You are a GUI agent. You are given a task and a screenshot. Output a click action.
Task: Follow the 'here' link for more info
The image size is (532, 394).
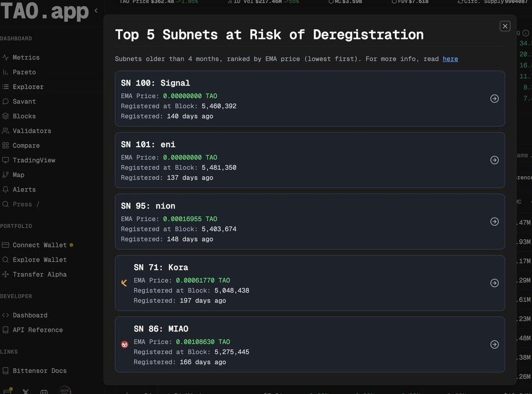point(450,59)
